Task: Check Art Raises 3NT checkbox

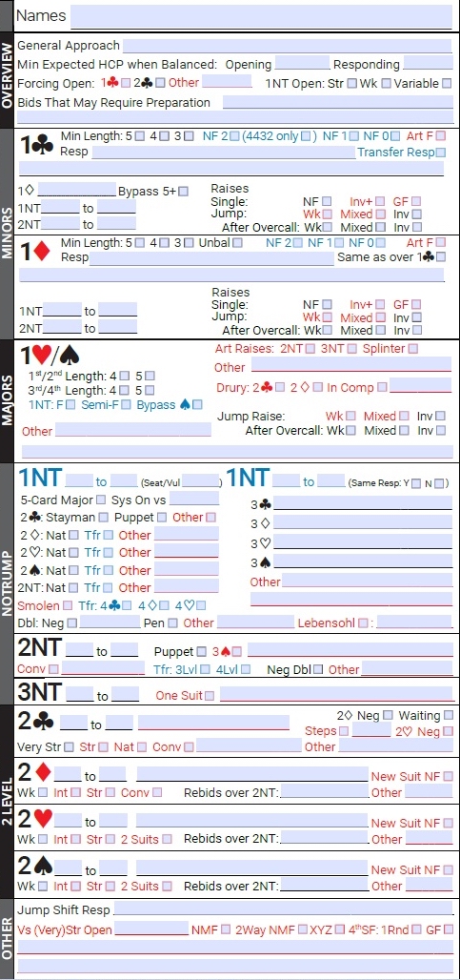Action: pos(352,349)
